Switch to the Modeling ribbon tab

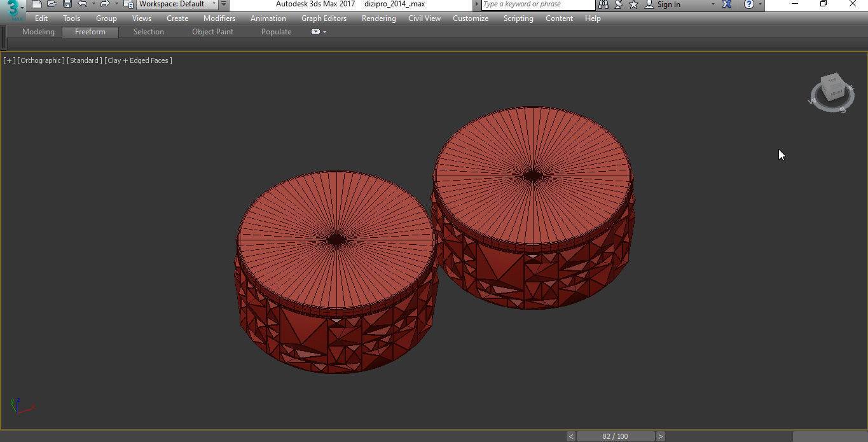[x=38, y=32]
